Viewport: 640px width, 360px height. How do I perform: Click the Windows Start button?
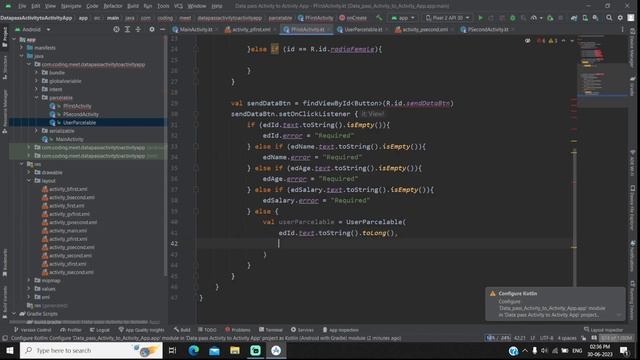pos(9,350)
